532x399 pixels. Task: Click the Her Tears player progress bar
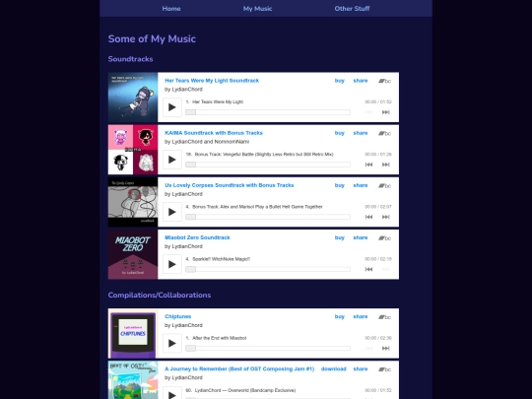(268, 112)
